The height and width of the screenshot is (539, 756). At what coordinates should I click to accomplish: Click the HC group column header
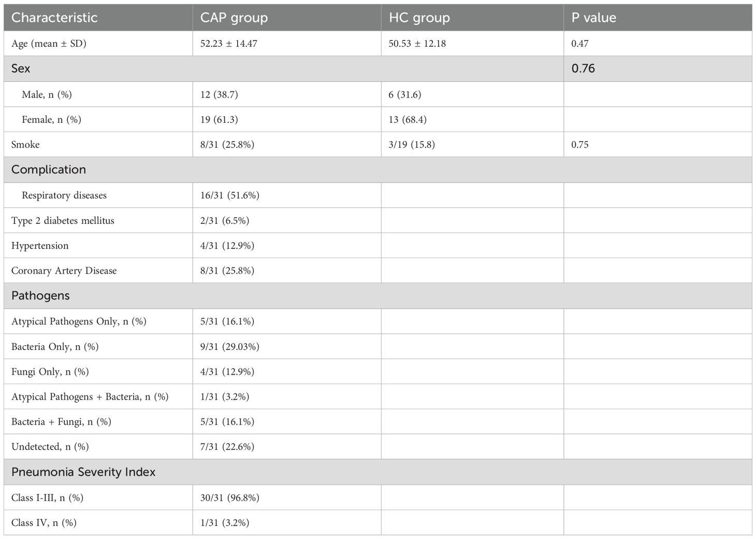(x=419, y=18)
